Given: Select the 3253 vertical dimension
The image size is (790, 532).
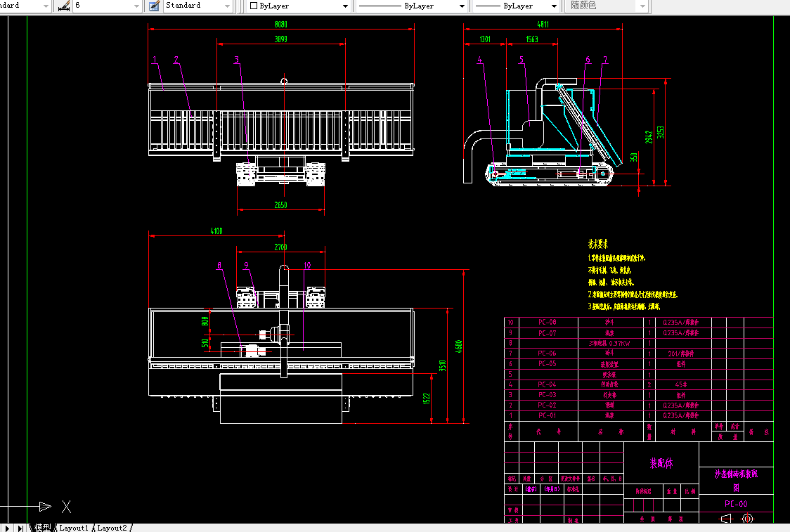Looking at the screenshot, I should (x=661, y=133).
